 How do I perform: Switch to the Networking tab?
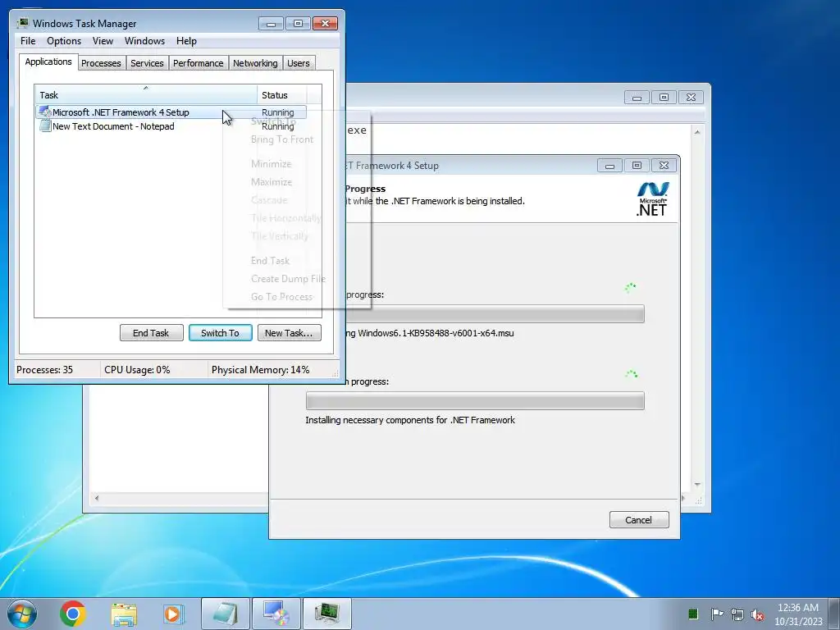[256, 63]
